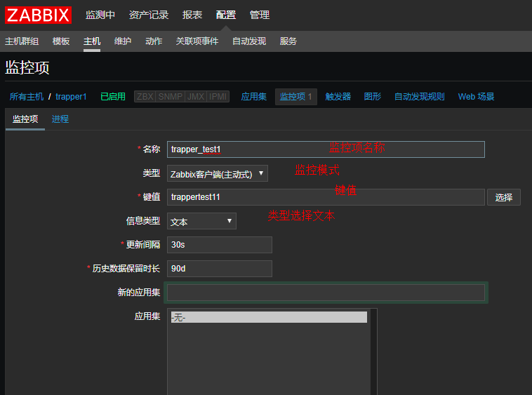The width and height of the screenshot is (532, 395).
Task: Open the 配置 top menu
Action: click(225, 15)
